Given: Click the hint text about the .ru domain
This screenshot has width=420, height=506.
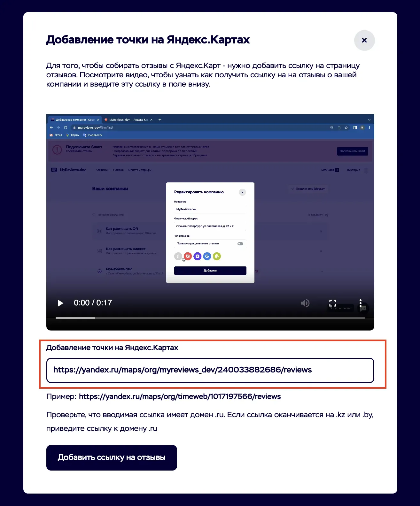Looking at the screenshot, I should pyautogui.click(x=210, y=421).
